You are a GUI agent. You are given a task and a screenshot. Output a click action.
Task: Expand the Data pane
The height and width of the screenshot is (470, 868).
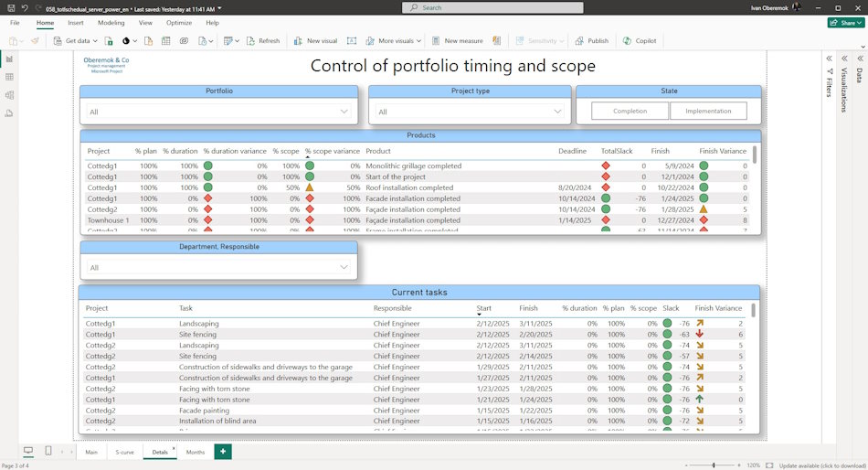click(860, 59)
